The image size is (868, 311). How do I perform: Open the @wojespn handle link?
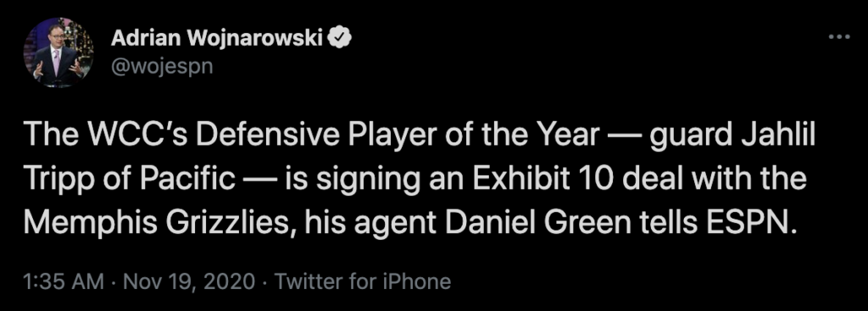click(x=162, y=68)
